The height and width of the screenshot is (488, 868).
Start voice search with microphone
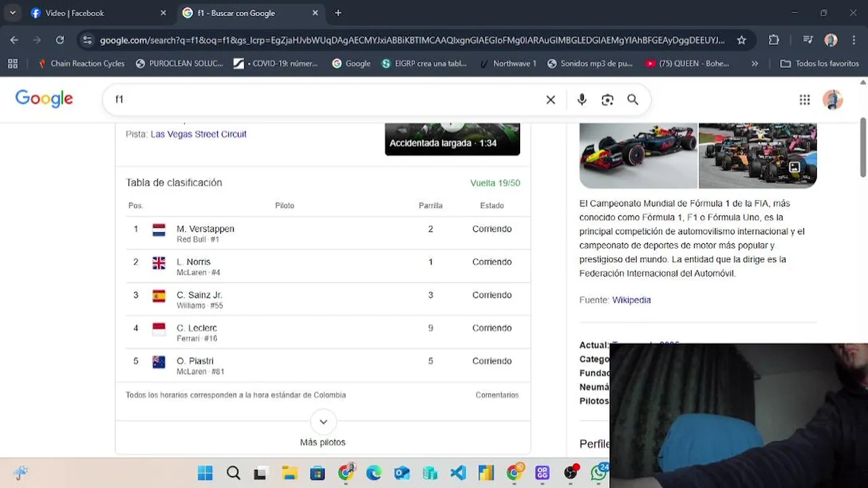click(582, 100)
